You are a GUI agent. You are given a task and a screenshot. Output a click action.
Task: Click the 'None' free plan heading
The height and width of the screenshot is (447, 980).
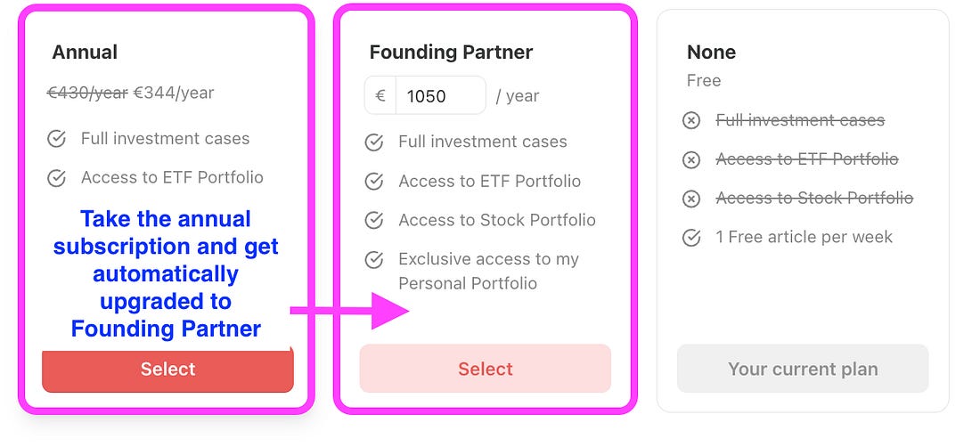[x=711, y=53]
